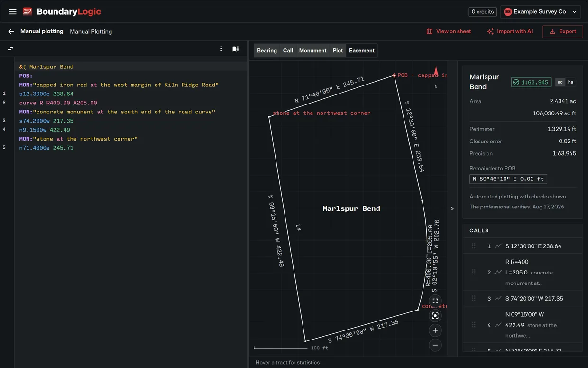Click the concrete monument MON line
Screen dimensions: 588x368
[117, 112]
